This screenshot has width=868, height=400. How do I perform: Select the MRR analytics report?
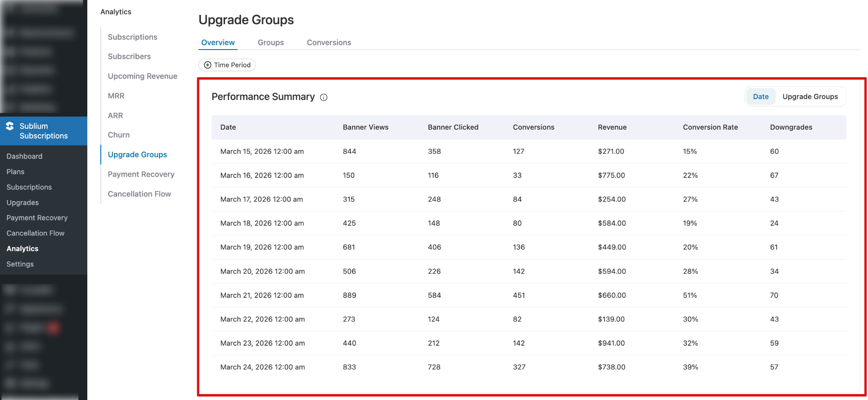point(116,96)
